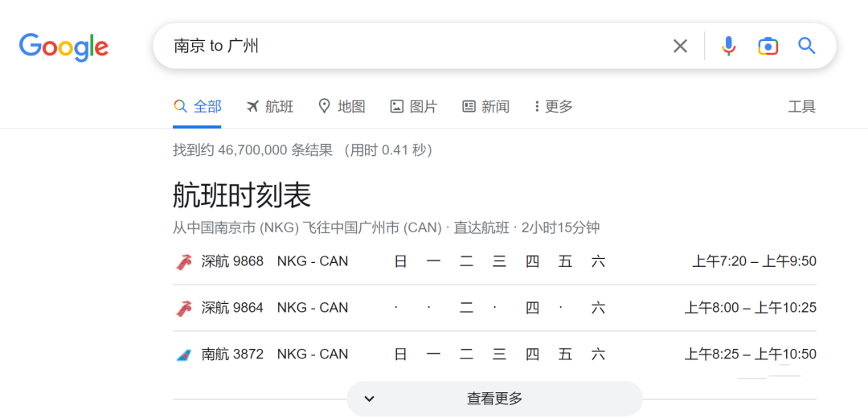This screenshot has height=418, width=868.
Task: Open image search via camera icon
Action: click(768, 47)
